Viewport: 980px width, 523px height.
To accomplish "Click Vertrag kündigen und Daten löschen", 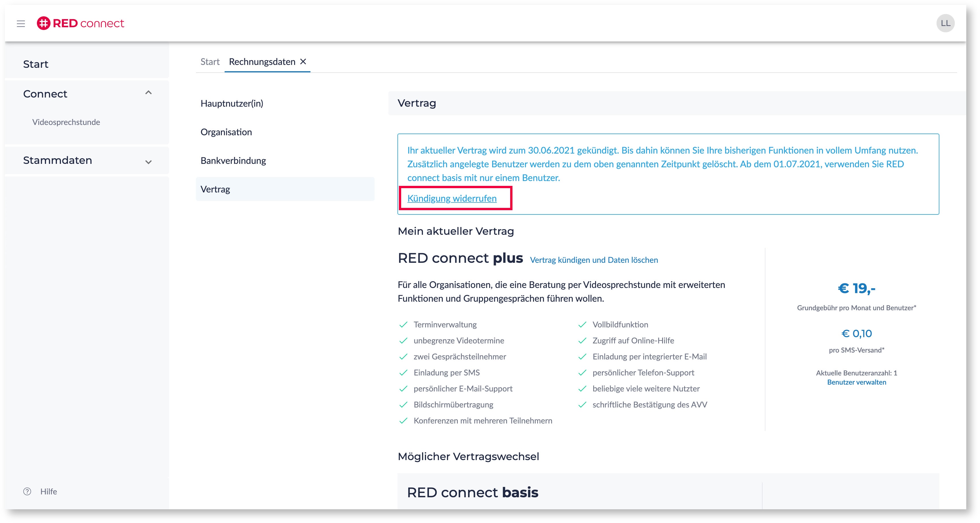I will 593,260.
